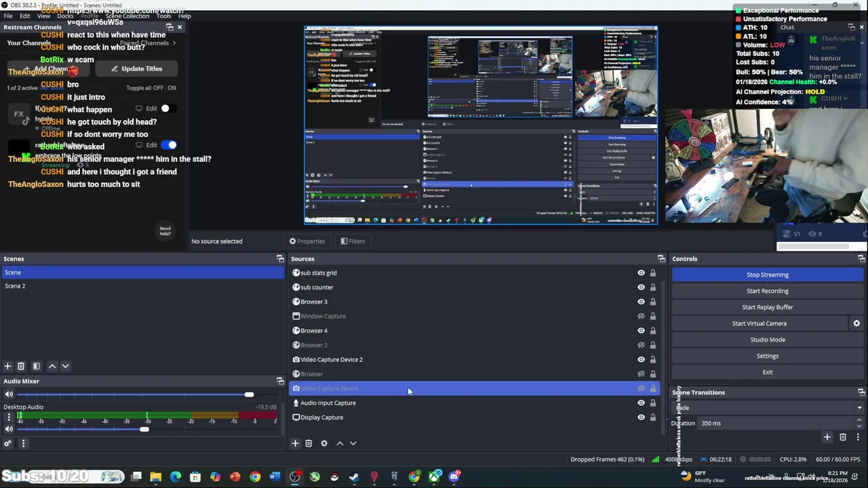Add a scene transition with plus icon
This screenshot has height=488, width=868.
point(827,438)
